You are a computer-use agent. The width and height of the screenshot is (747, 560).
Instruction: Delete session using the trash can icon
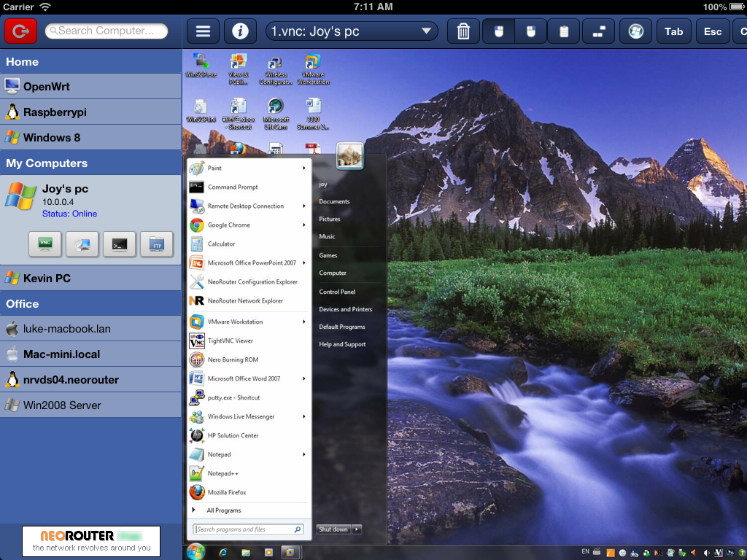pyautogui.click(x=463, y=31)
